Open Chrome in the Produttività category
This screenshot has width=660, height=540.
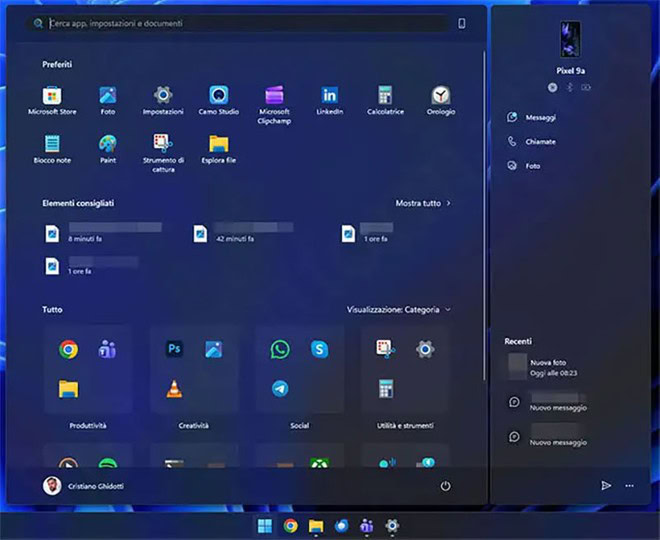point(68,349)
